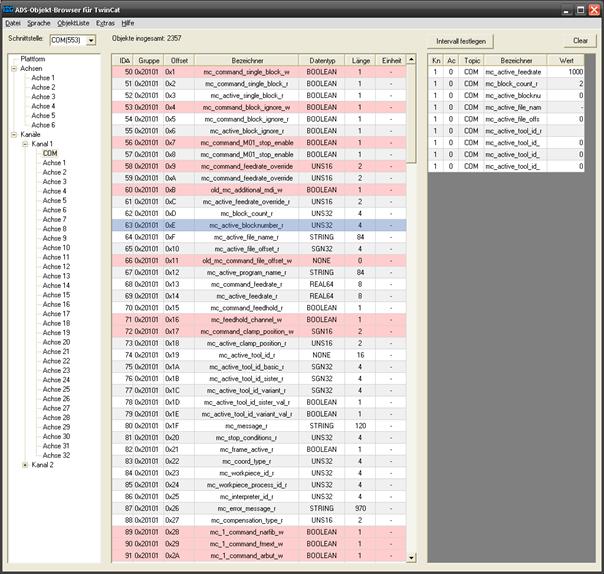Select Achse 32 under Kanal 1
The height and width of the screenshot is (574, 604).
click(x=56, y=455)
